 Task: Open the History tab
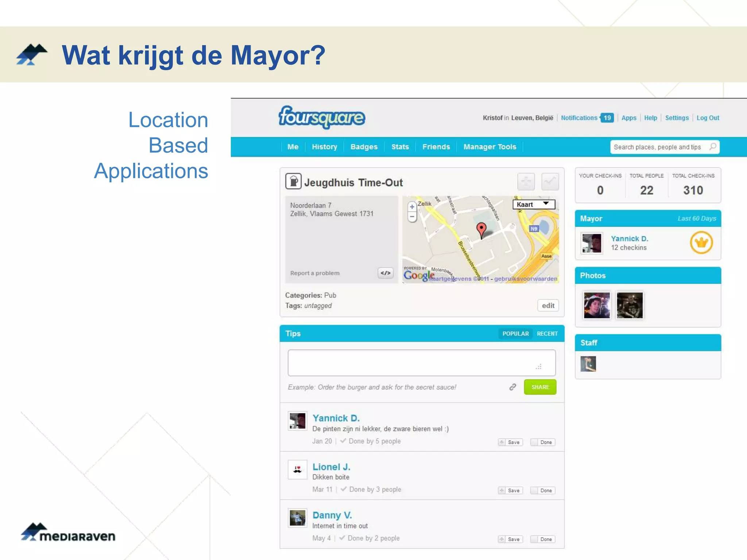[x=324, y=147]
